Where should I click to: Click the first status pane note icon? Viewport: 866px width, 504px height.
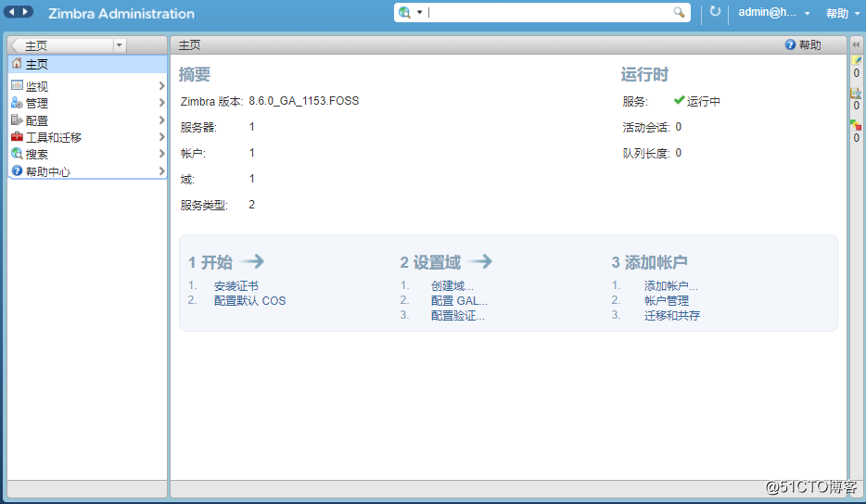pos(856,59)
